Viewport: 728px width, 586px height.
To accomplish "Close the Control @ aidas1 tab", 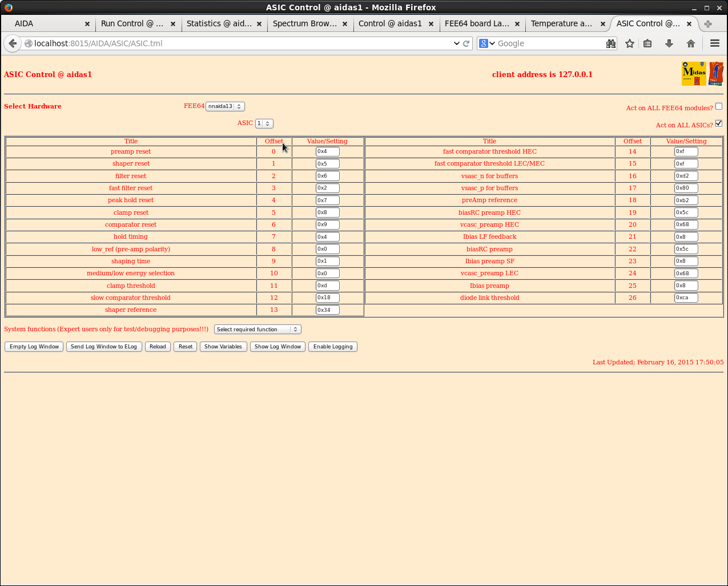I will [x=431, y=24].
